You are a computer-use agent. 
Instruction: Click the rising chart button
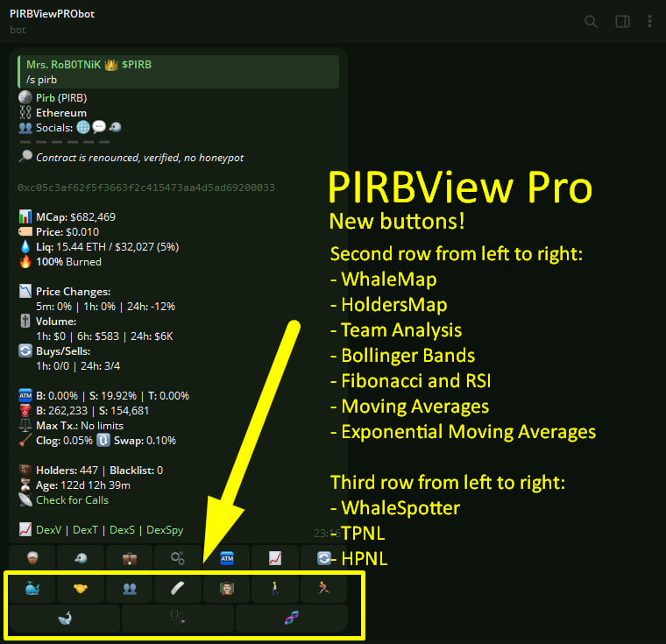click(x=275, y=558)
